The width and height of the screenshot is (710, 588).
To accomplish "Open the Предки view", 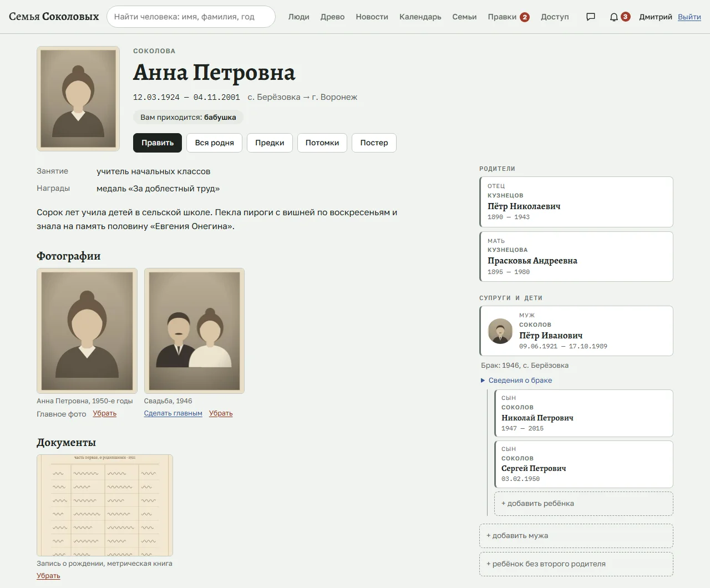I will (x=270, y=143).
